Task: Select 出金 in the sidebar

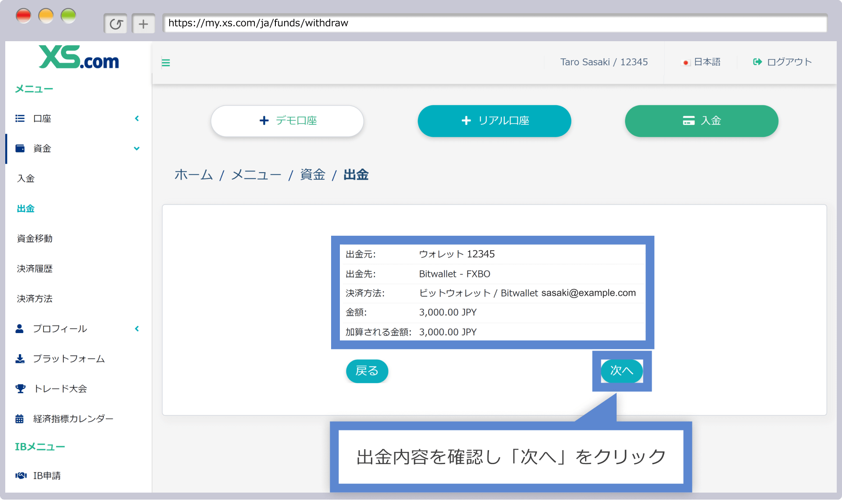Action: [x=26, y=209]
